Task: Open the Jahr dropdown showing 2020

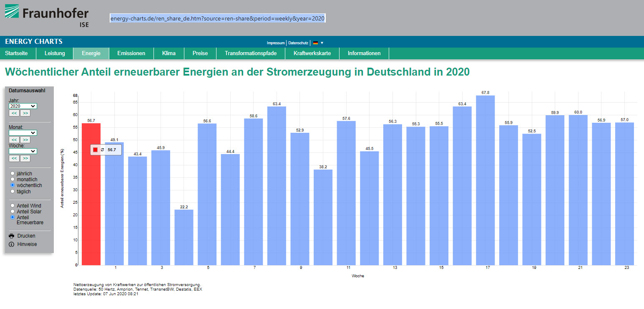Action: (23, 106)
